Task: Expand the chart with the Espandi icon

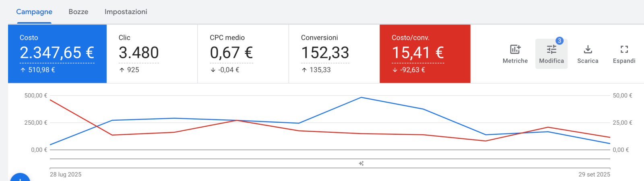Action: tap(624, 49)
